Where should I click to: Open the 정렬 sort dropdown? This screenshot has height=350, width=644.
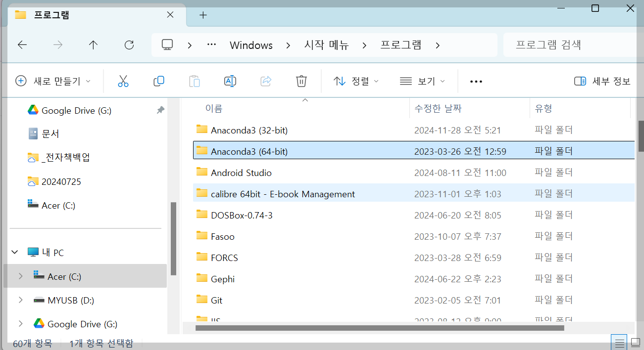coord(356,81)
